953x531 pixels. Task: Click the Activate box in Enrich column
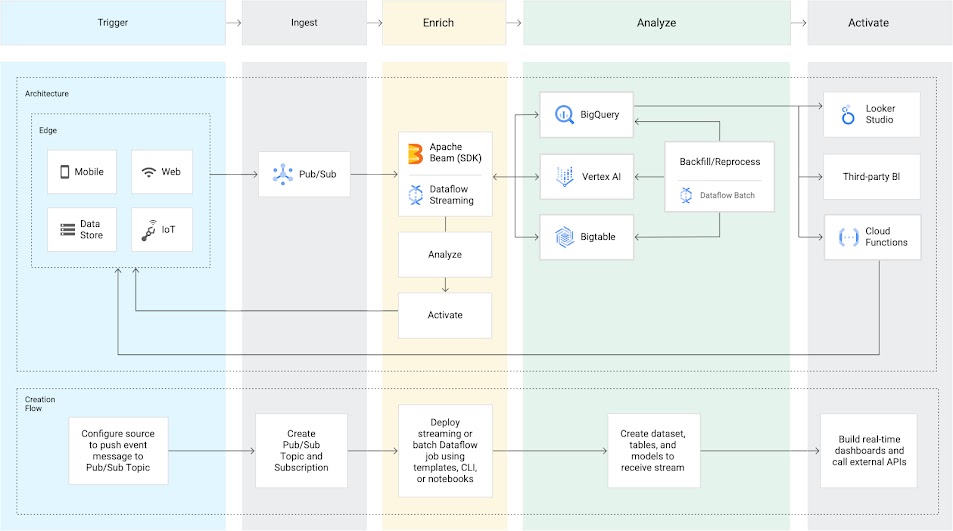(x=445, y=315)
